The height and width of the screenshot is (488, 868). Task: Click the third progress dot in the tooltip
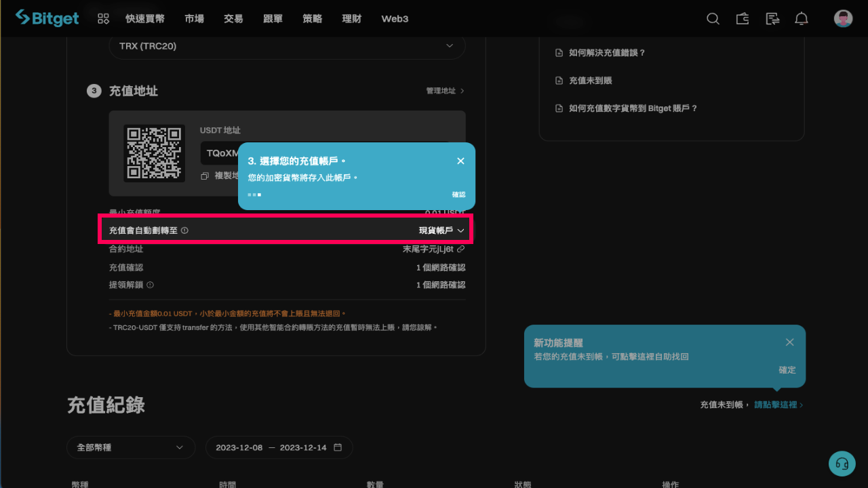point(259,195)
